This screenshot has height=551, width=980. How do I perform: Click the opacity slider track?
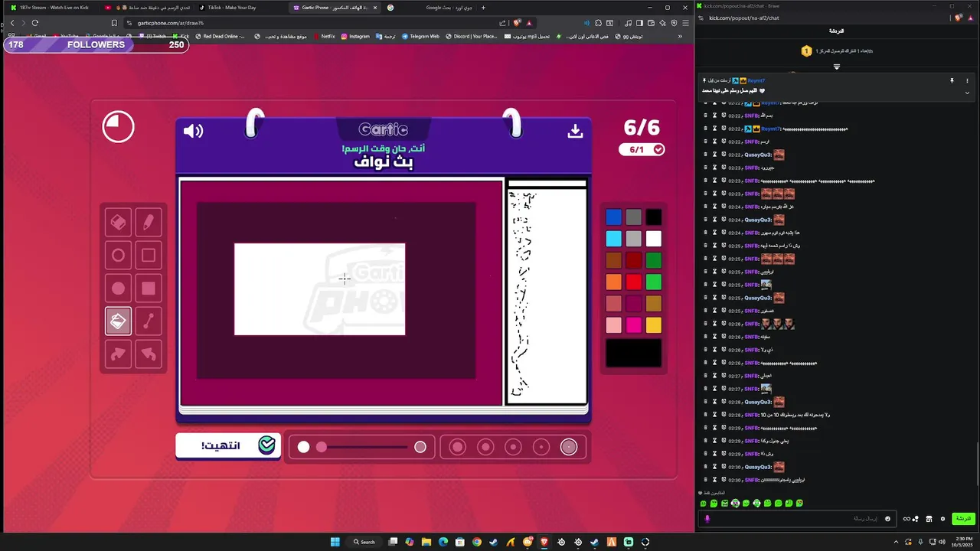click(362, 447)
